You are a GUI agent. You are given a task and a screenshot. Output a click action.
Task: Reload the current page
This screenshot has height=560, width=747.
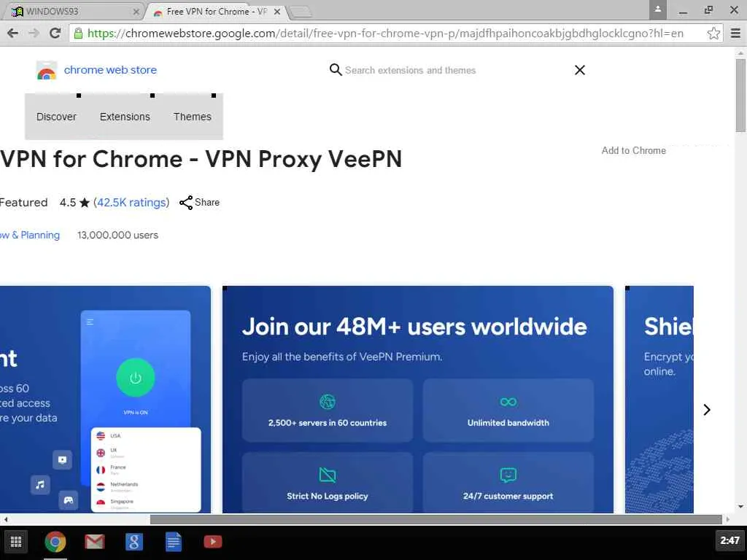55,33
